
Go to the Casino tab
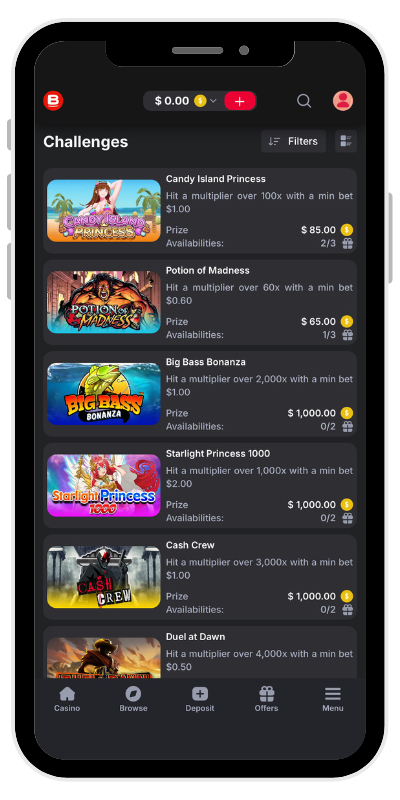click(x=67, y=699)
